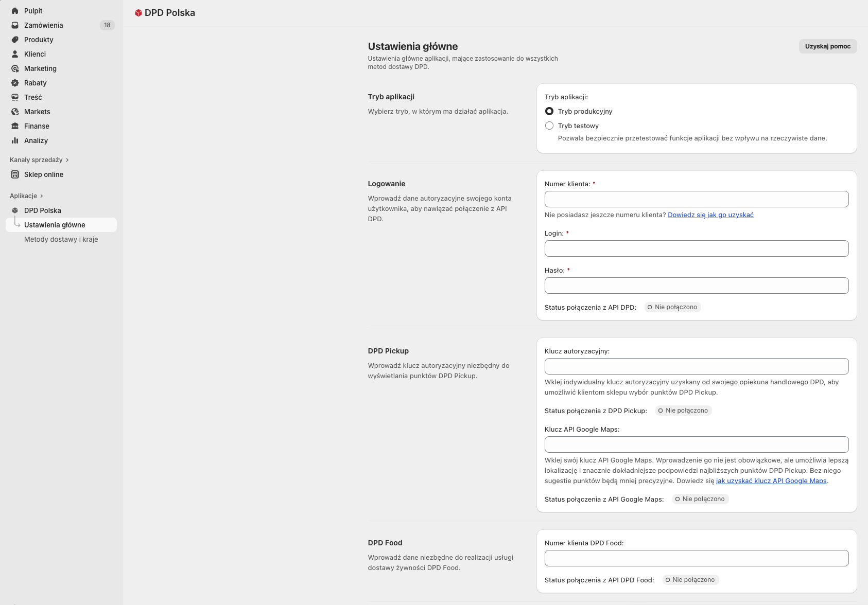This screenshot has height=605, width=868.
Task: Open Analizy in the sidebar
Action: [x=61, y=140]
